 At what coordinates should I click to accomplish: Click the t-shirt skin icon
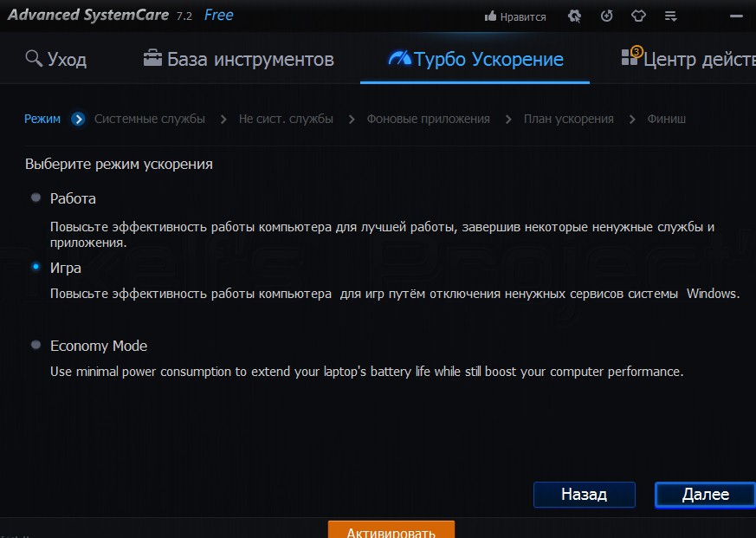tap(638, 16)
